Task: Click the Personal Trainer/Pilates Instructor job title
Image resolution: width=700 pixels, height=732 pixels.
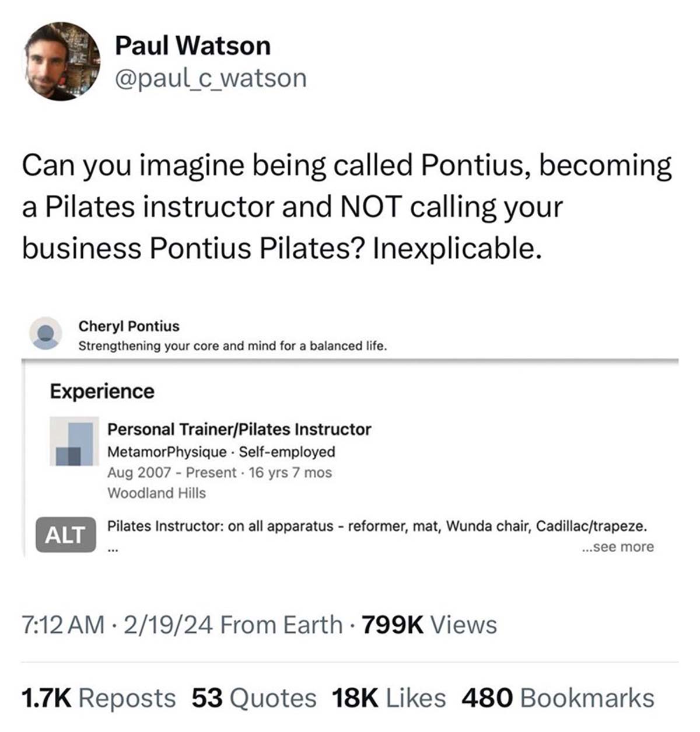Action: coord(239,429)
